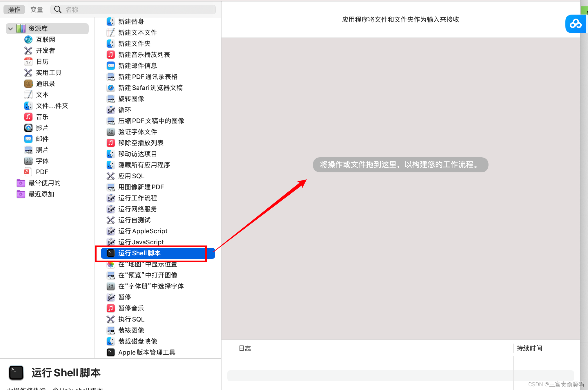
Task: Select the 旋转图像 action icon
Action: (111, 99)
